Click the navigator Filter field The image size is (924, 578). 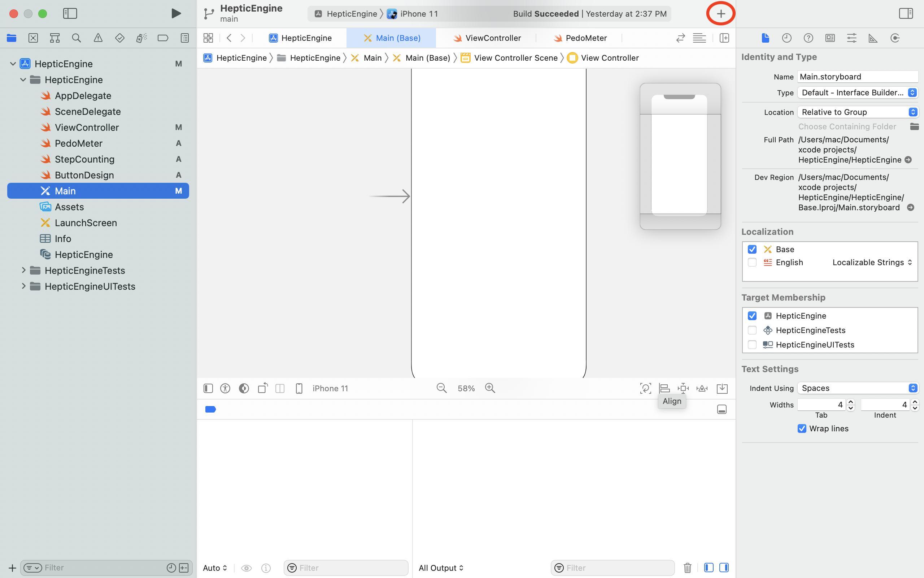(x=107, y=568)
